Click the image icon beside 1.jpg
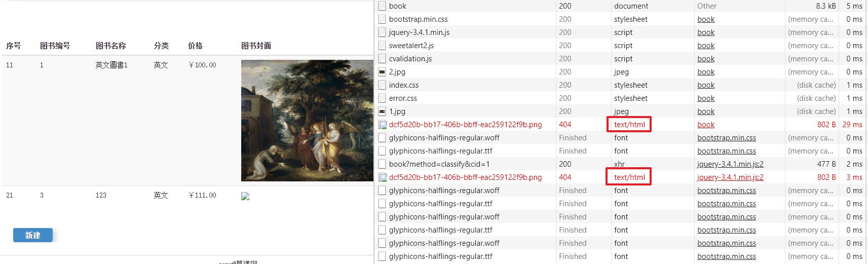Screen dimensions: 868x264 click(x=382, y=111)
